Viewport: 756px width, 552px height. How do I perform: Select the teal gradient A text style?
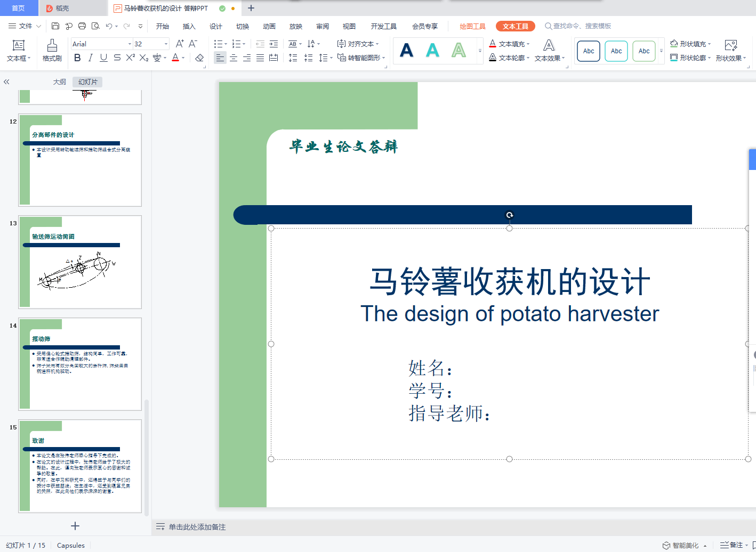pos(432,51)
